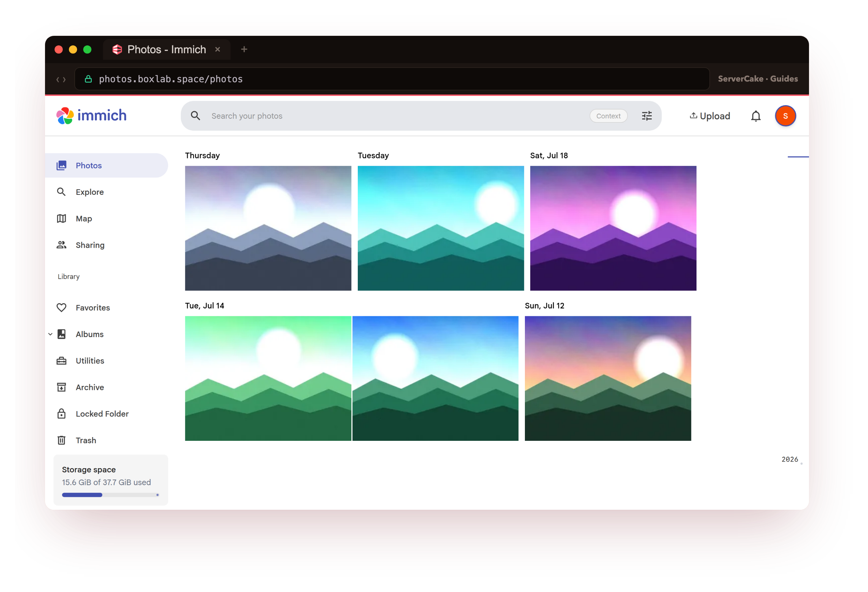Toggle the Context search type chip
Viewport: 868px width, 592px height.
608,116
